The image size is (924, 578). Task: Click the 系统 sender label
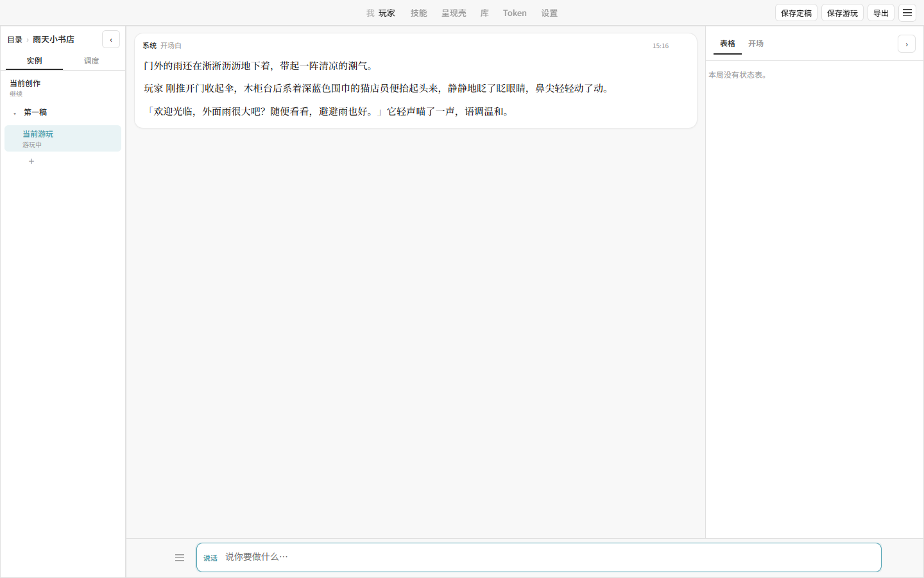[150, 46]
